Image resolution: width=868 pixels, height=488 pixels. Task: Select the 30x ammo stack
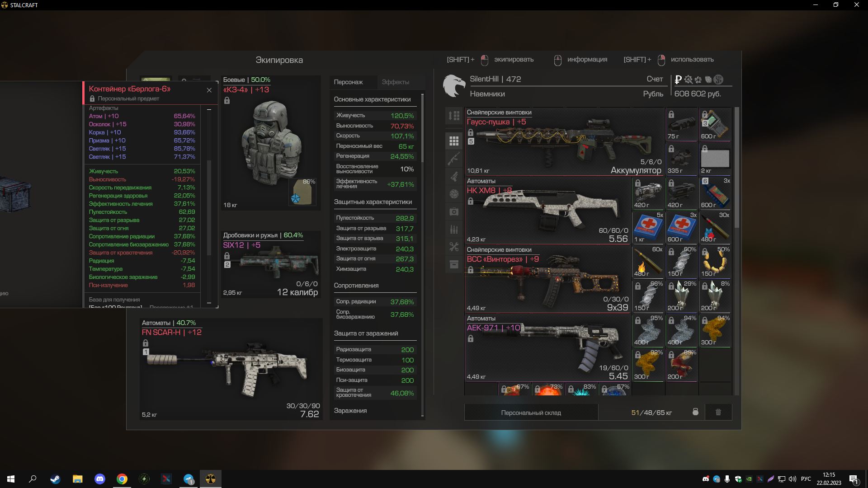click(715, 227)
